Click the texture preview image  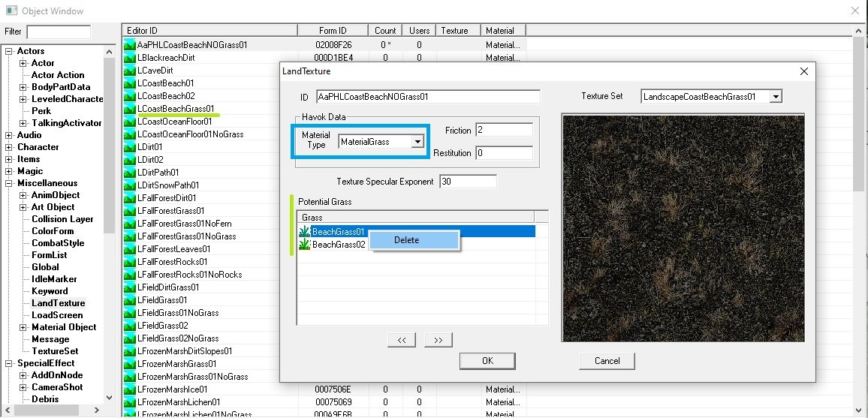[x=683, y=228]
